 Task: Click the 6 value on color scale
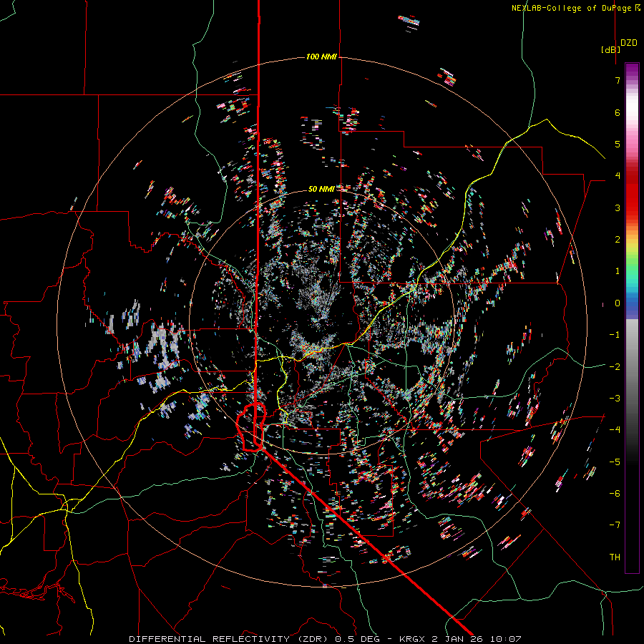(618, 112)
